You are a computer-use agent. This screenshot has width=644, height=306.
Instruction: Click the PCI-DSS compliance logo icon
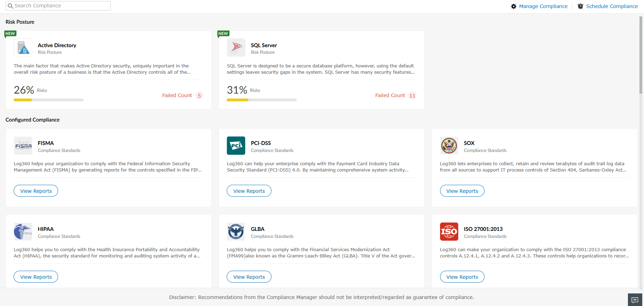(x=236, y=146)
